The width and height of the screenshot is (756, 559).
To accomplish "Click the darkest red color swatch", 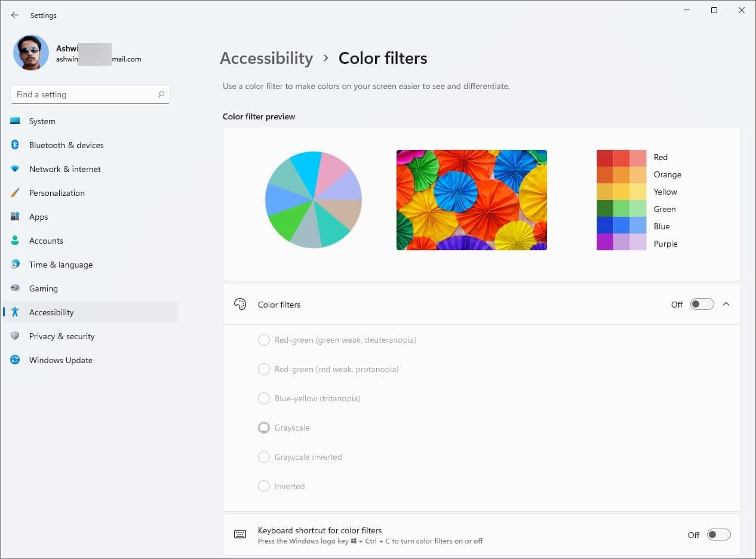I will [x=605, y=158].
